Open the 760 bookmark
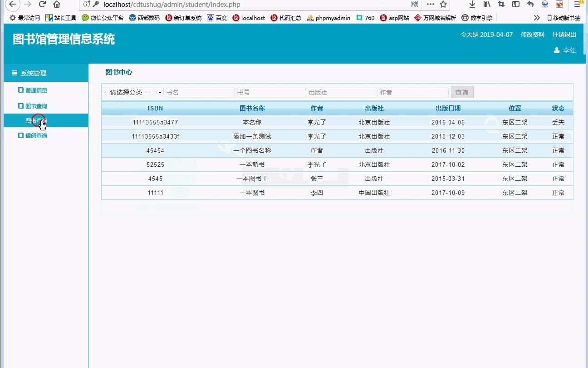Viewport: 588px width, 368px height. point(365,18)
